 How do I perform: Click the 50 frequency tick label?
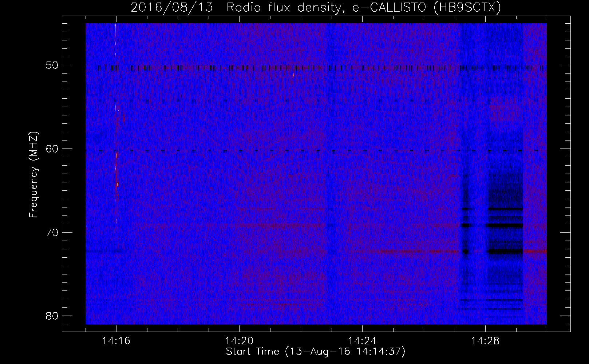[x=52, y=66]
